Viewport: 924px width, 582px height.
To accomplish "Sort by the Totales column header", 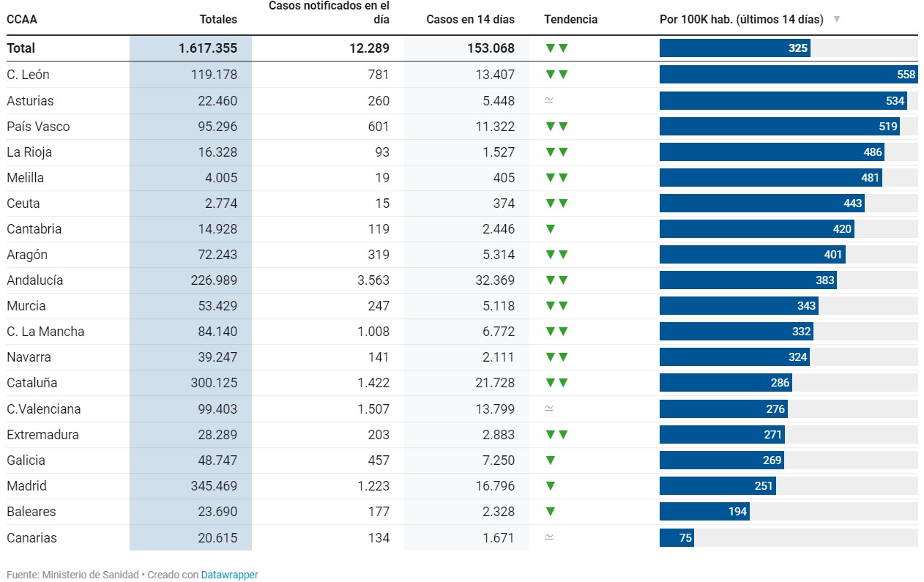I will pyautogui.click(x=218, y=20).
